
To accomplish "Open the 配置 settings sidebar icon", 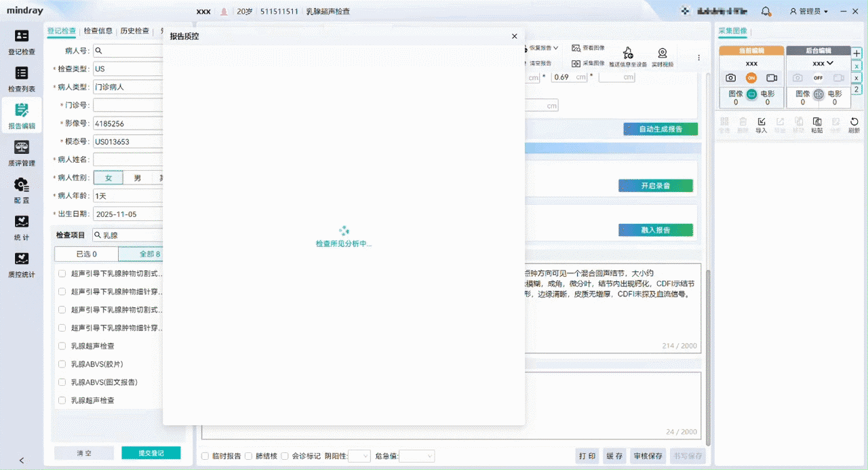I will [22, 190].
